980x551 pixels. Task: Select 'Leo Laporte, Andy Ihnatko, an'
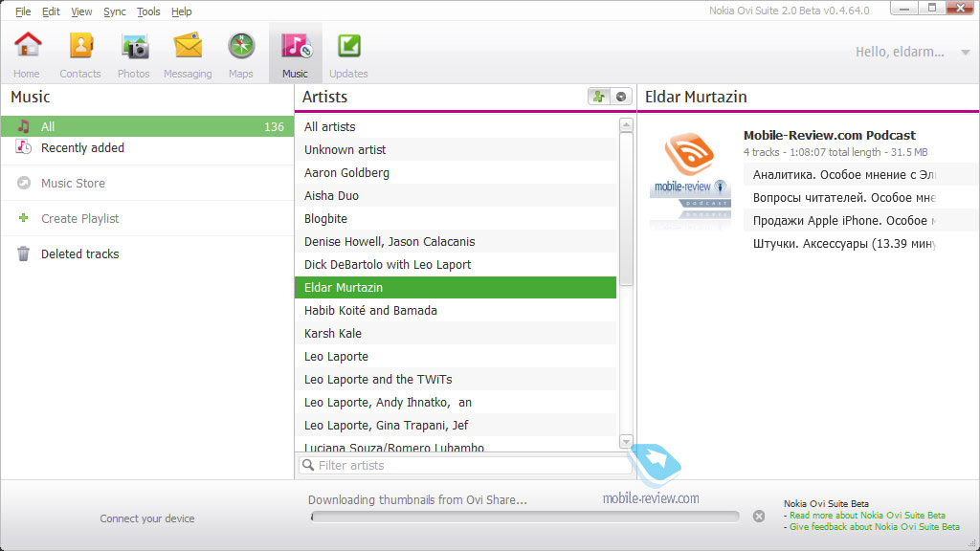[456, 403]
